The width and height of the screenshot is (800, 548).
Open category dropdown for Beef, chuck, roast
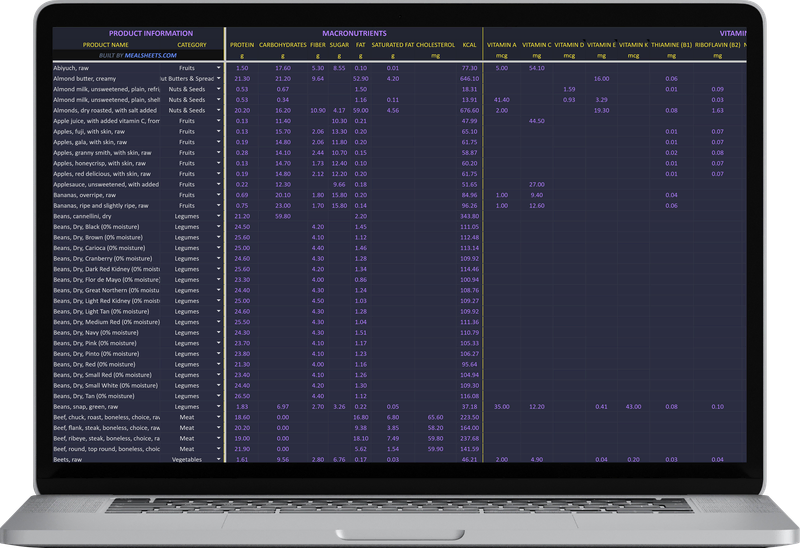tap(219, 417)
